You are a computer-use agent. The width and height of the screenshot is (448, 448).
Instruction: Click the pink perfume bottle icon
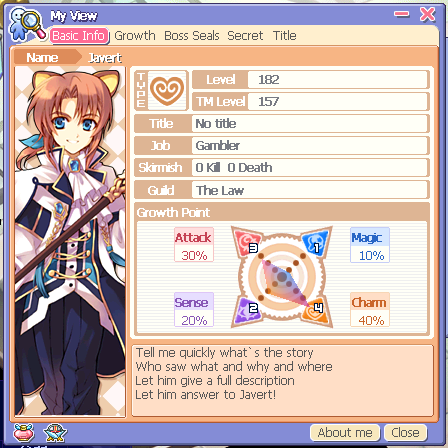click(23, 432)
